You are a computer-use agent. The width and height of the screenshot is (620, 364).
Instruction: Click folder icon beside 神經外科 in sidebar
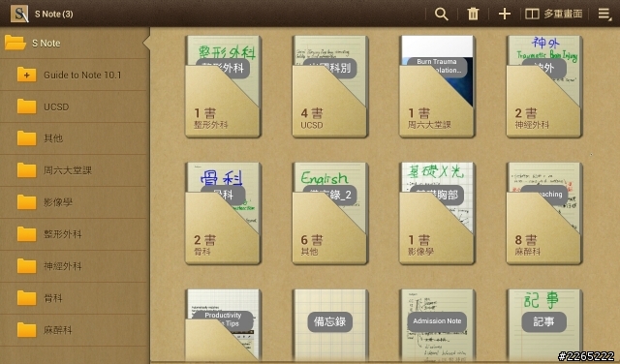26,266
